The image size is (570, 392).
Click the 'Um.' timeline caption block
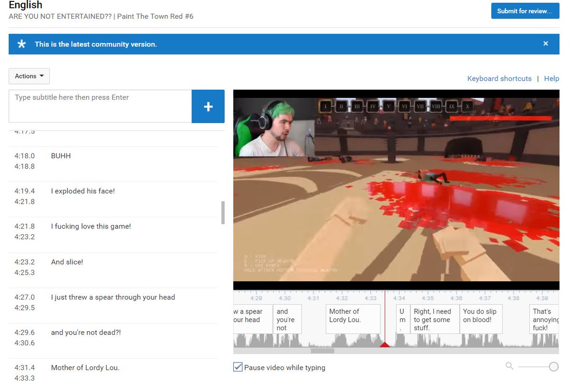402,319
